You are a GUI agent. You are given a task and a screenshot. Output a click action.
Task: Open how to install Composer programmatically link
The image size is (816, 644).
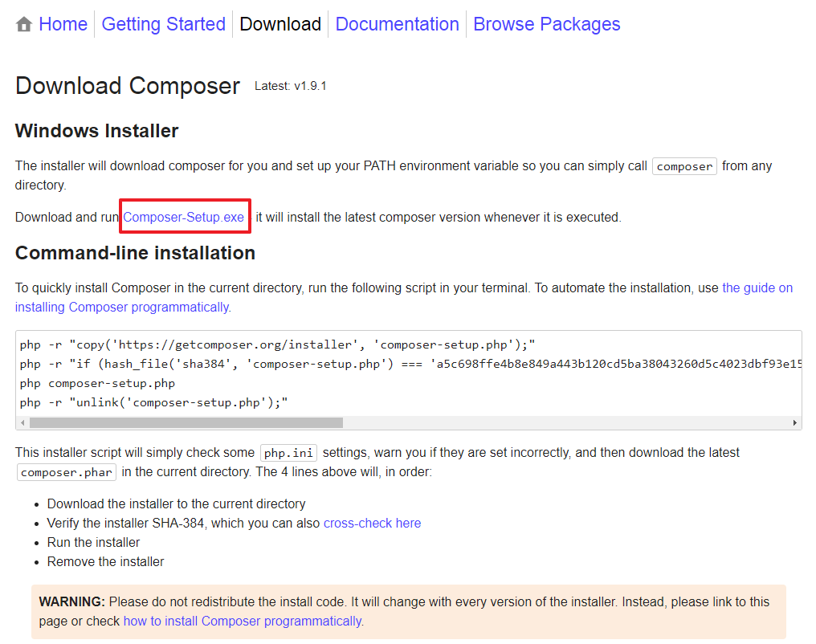243,621
